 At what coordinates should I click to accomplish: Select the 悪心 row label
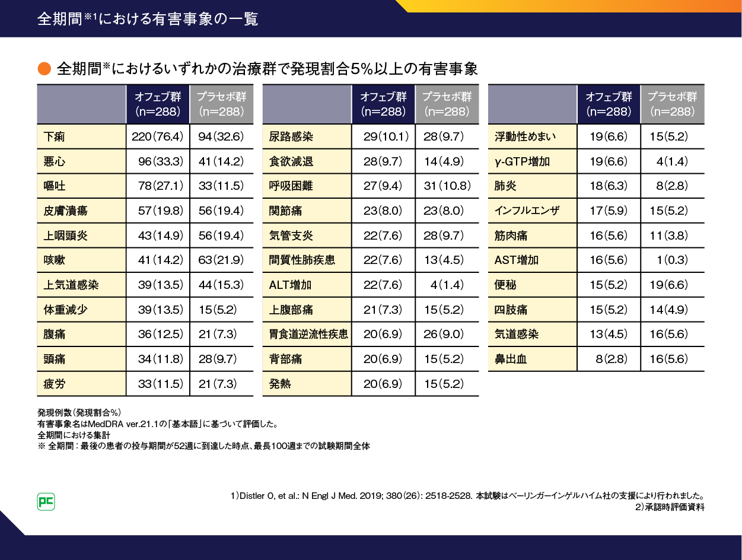point(55,161)
